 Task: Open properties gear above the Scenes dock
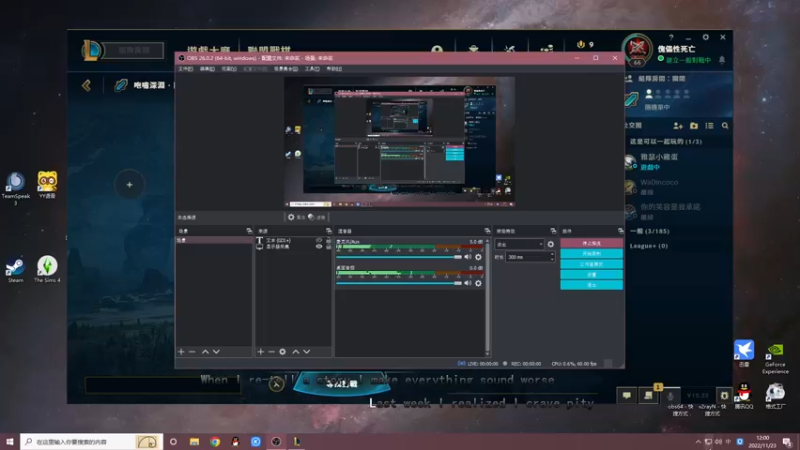(291, 217)
